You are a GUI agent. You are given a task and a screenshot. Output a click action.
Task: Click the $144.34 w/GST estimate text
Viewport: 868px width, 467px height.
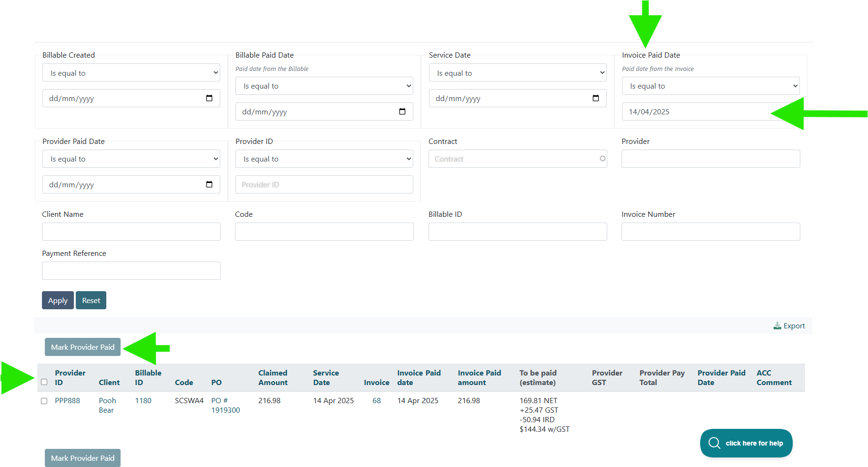coord(544,429)
